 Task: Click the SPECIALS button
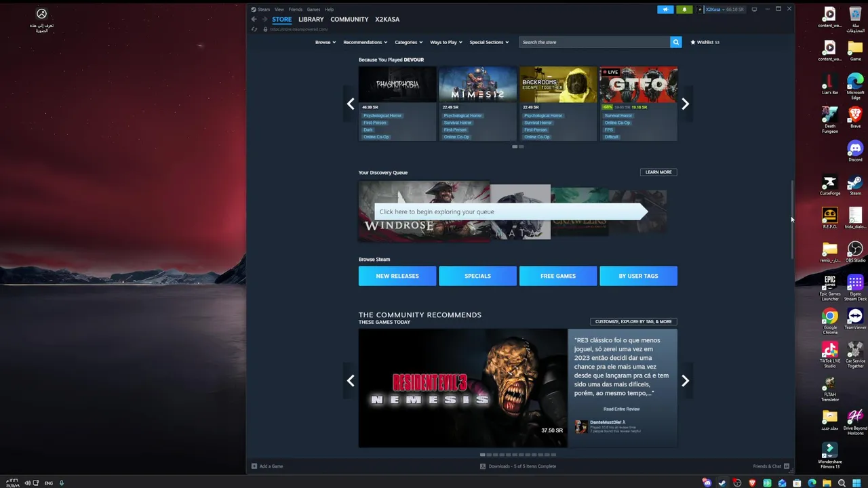tap(477, 276)
